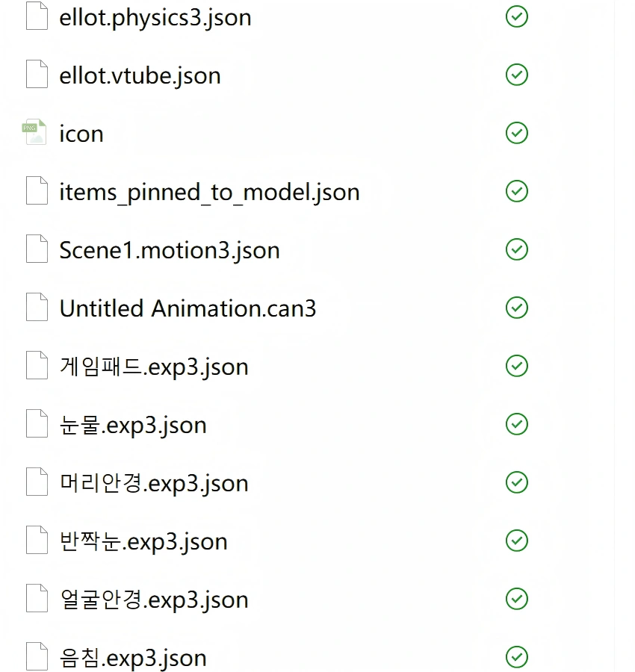
Task: Click the Untitled Animation.can3 file icon
Action: click(37, 307)
